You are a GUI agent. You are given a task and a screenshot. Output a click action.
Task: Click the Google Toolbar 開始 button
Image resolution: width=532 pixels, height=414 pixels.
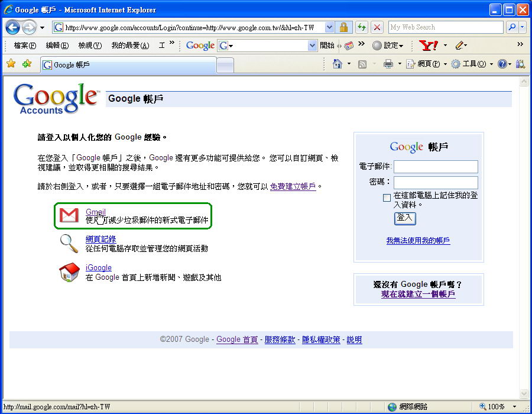(x=327, y=46)
